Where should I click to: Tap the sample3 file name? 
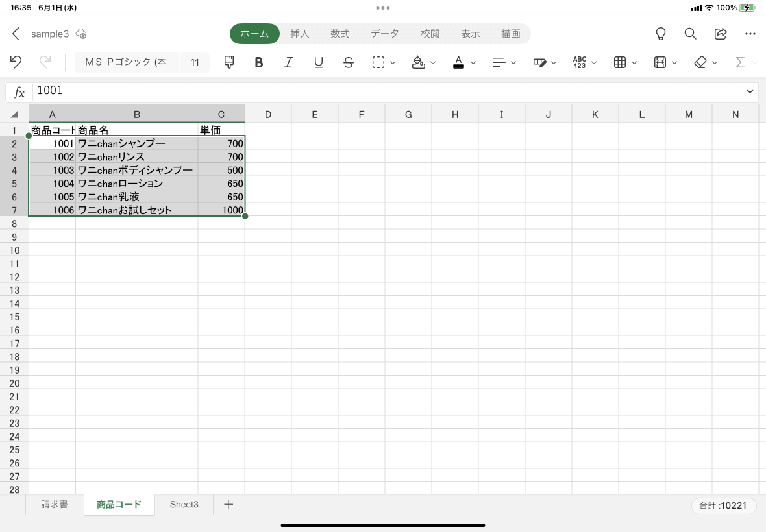50,34
